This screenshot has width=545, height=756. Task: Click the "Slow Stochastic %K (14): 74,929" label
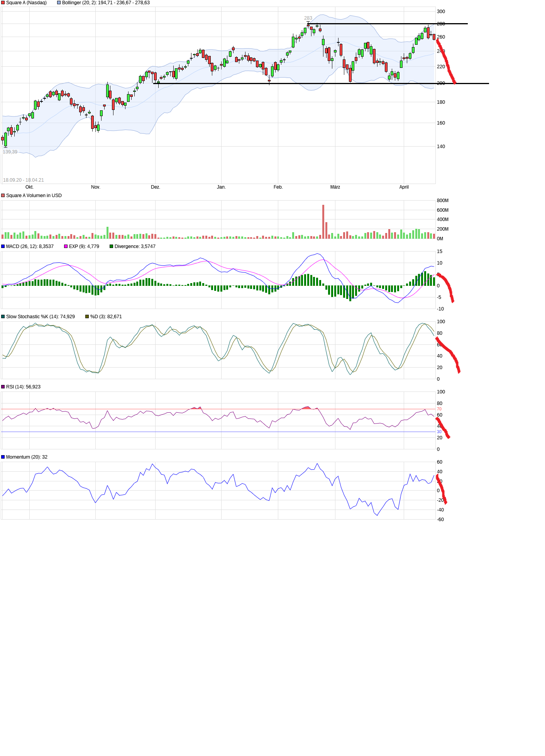point(41,317)
